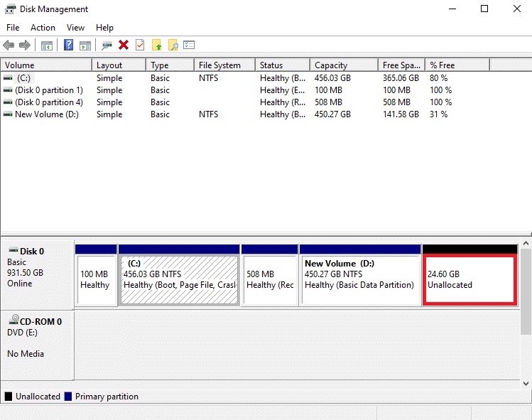Open the blue Help question-mark icon
The width and height of the screenshot is (532, 420).
(68, 45)
